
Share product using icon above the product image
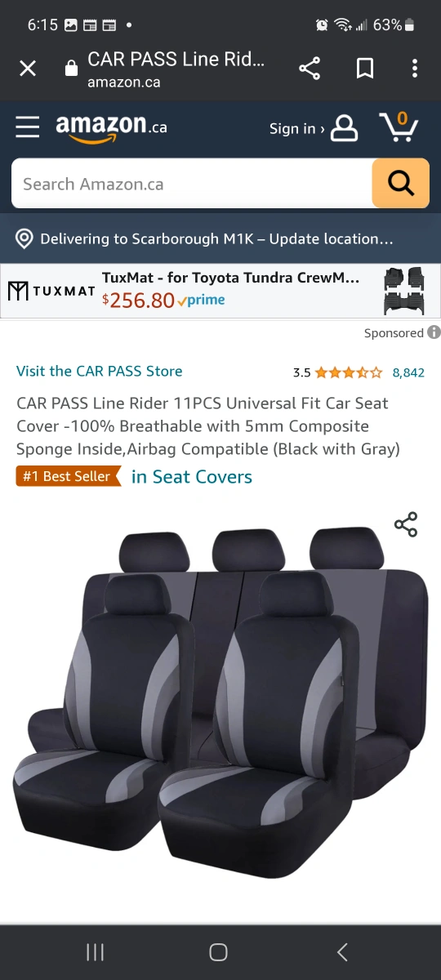pyautogui.click(x=406, y=524)
